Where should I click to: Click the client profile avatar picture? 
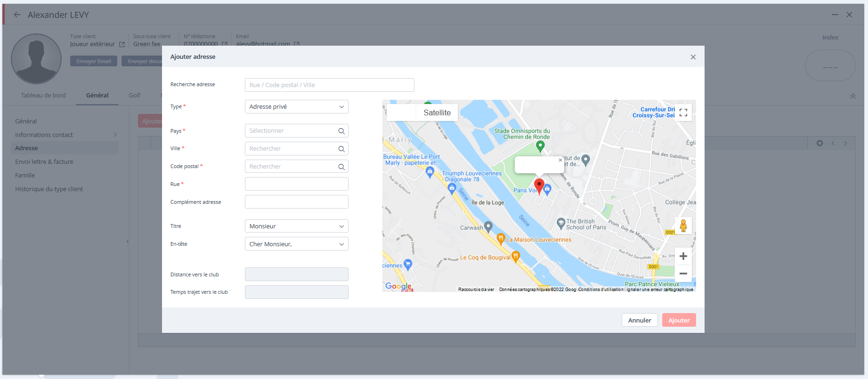(36, 59)
